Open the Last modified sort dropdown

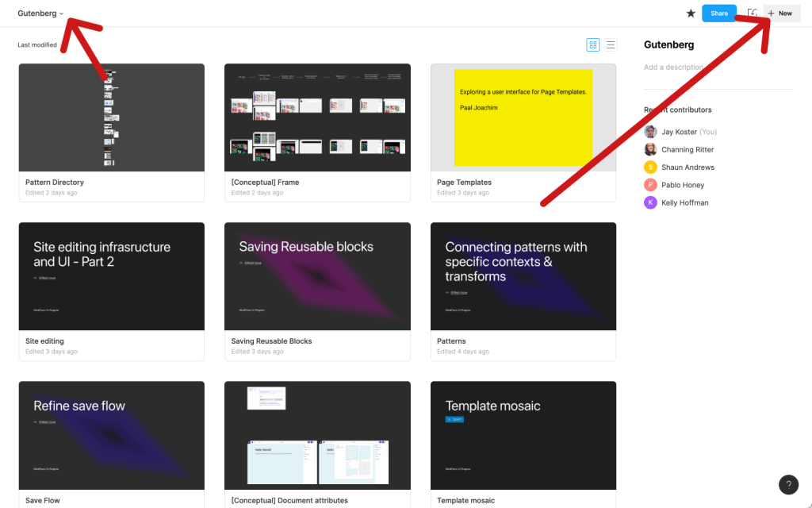pyautogui.click(x=37, y=45)
